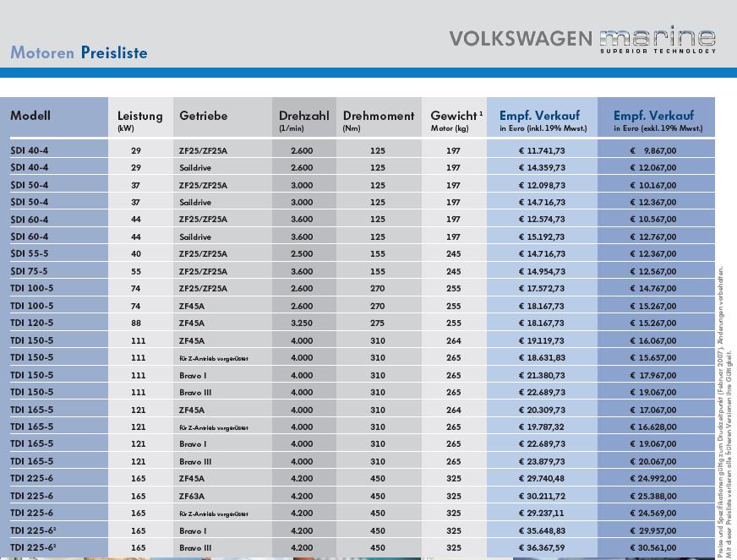Viewport: 737px width, 560px height.
Task: Click the price "€ 19.787,32"
Action: coord(542,427)
